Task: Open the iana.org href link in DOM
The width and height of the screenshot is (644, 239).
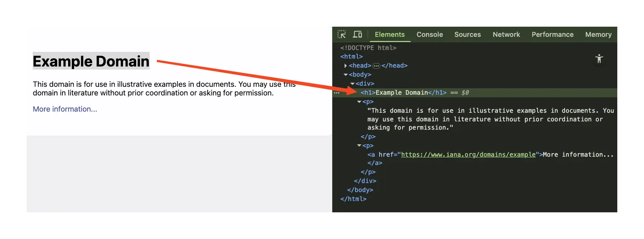Action: point(468,154)
